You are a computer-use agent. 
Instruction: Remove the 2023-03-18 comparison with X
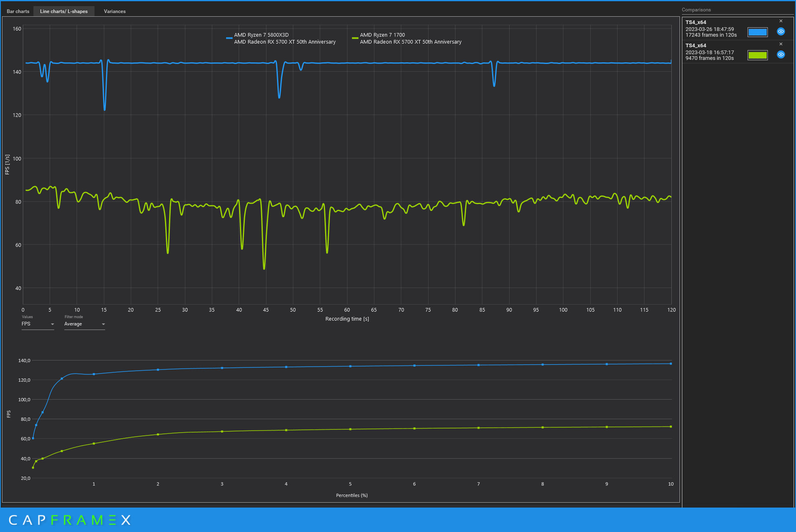click(x=781, y=44)
